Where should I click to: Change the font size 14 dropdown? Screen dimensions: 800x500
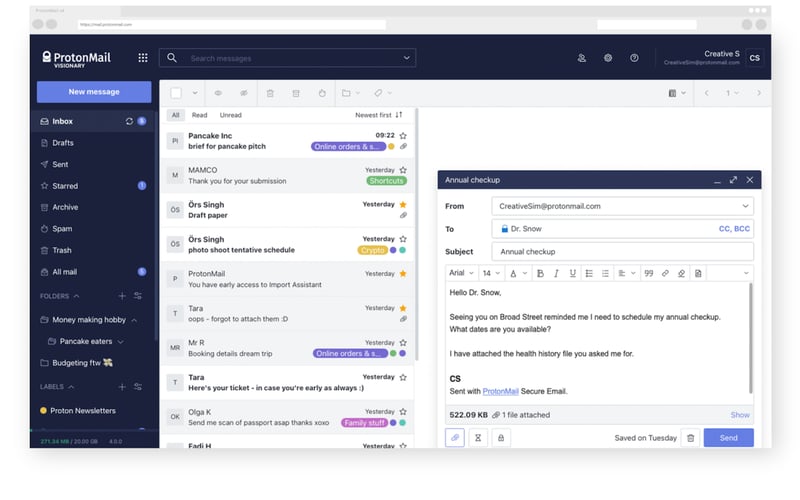491,273
